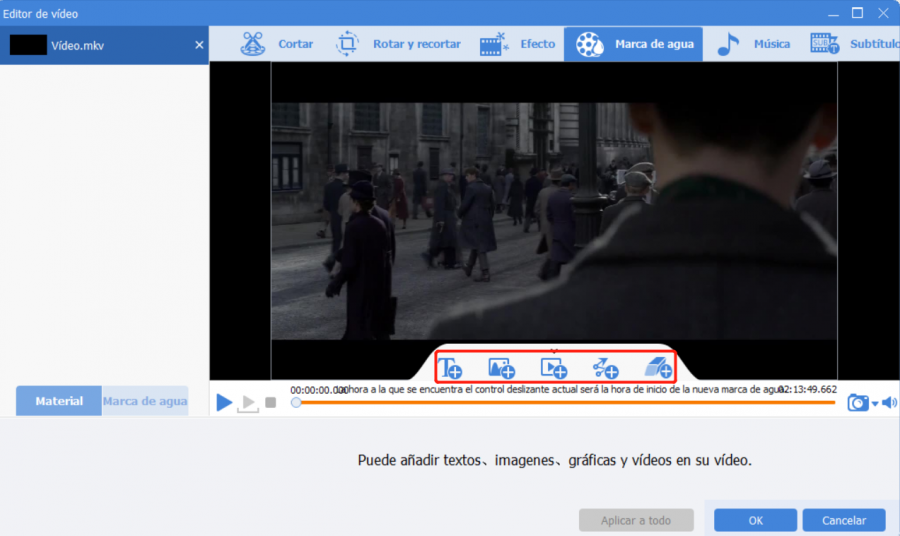Mute audio with the speaker icon
This screenshot has height=536, width=900.
(889, 403)
